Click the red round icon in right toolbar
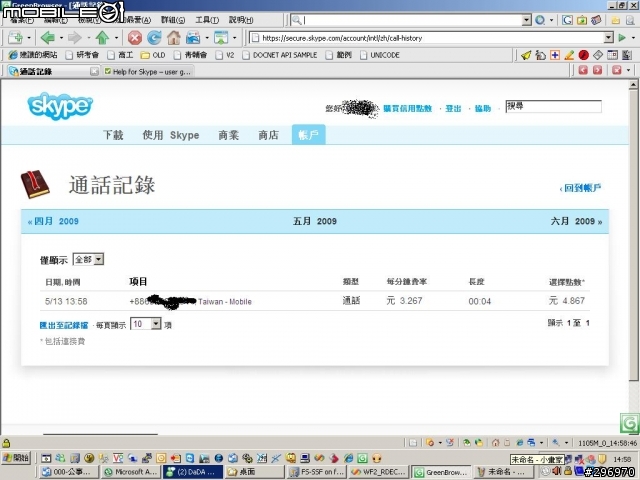The height and width of the screenshot is (480, 640). point(584,55)
